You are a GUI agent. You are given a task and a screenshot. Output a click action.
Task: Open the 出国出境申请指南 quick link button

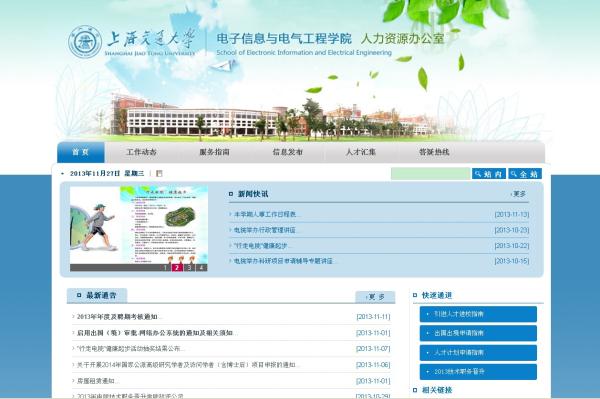478,333
